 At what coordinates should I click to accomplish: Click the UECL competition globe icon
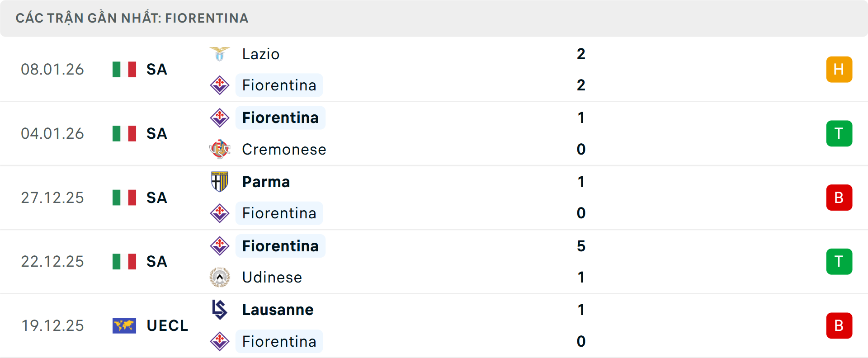(124, 325)
